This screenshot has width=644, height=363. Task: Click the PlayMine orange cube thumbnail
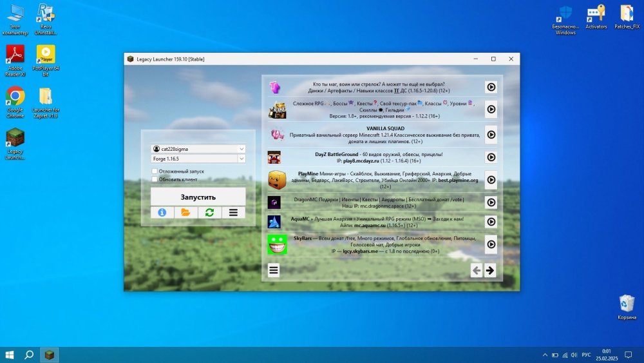click(x=277, y=180)
